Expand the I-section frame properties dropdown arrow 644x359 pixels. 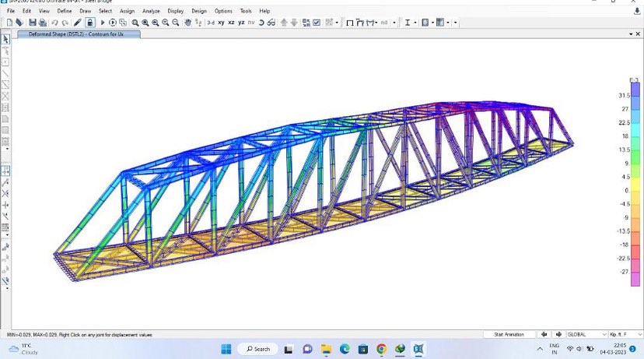[415, 23]
